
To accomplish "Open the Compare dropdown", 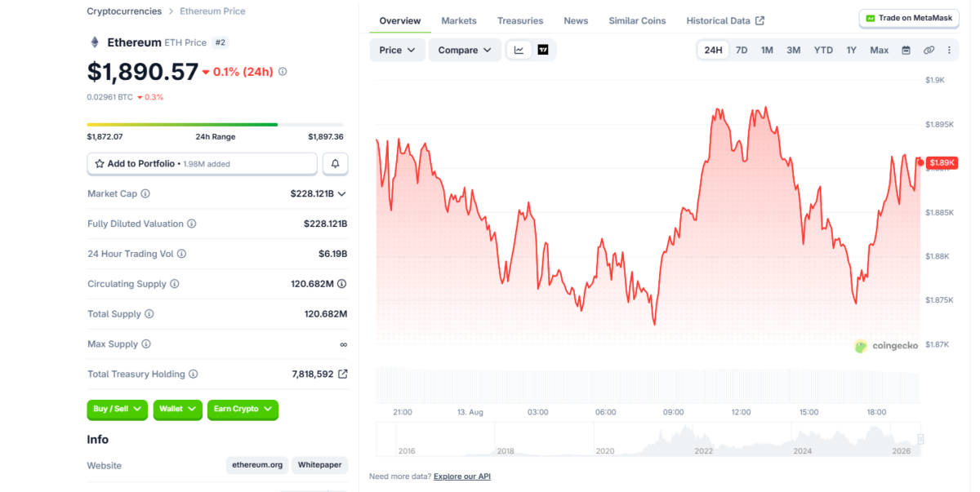I will [465, 51].
